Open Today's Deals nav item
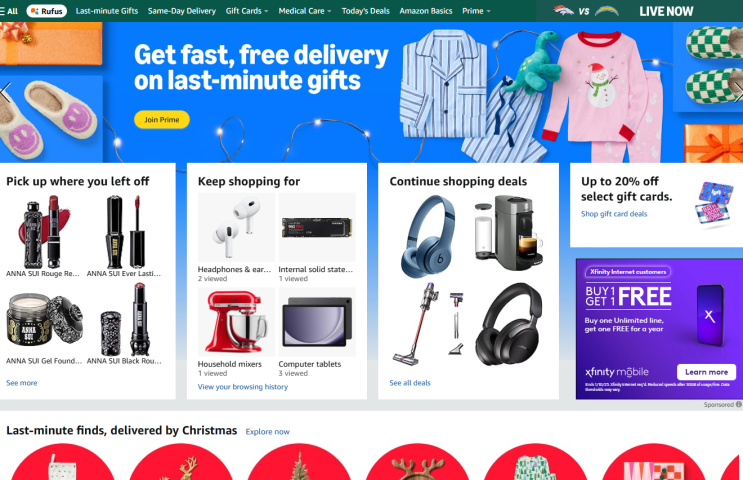This screenshot has width=743, height=480. [x=365, y=11]
